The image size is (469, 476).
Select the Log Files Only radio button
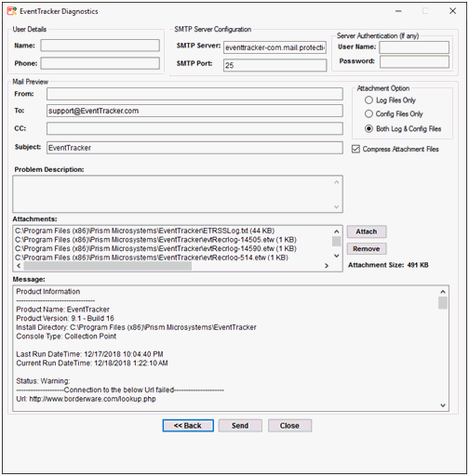click(368, 100)
